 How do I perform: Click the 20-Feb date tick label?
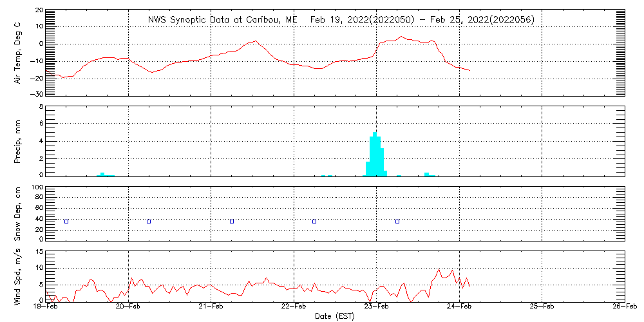[x=129, y=308]
